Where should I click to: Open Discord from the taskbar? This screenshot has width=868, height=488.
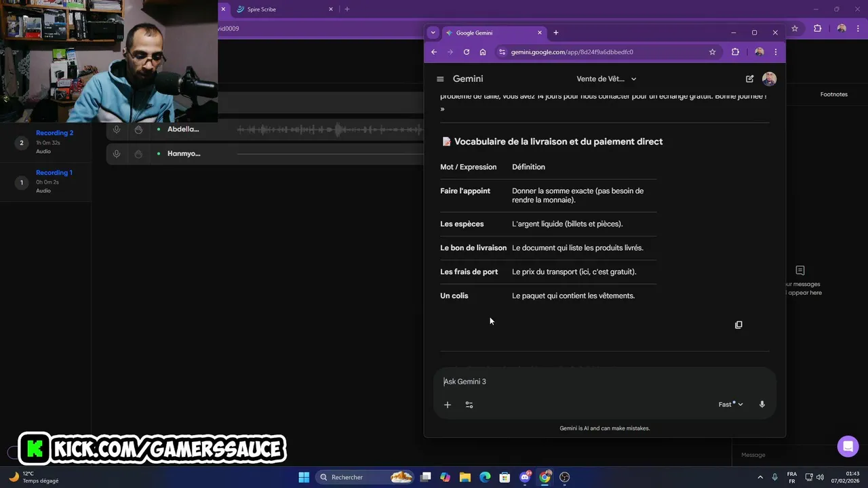click(525, 477)
